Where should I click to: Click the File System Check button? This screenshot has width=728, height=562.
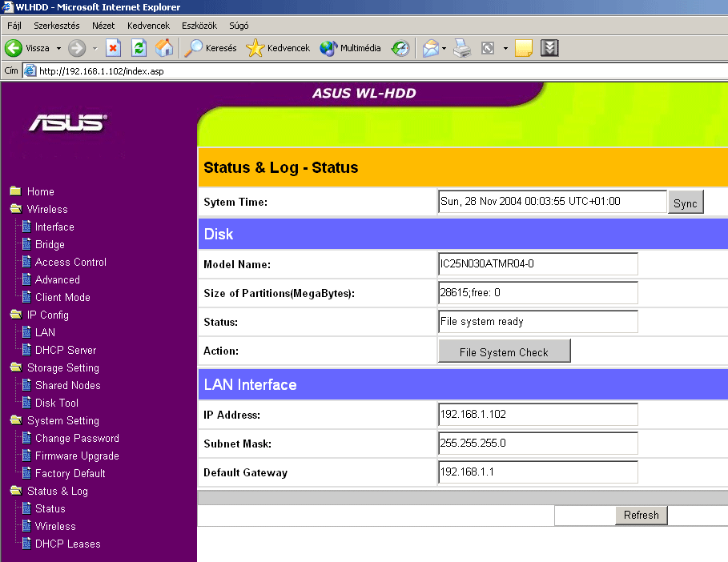pyautogui.click(x=505, y=351)
